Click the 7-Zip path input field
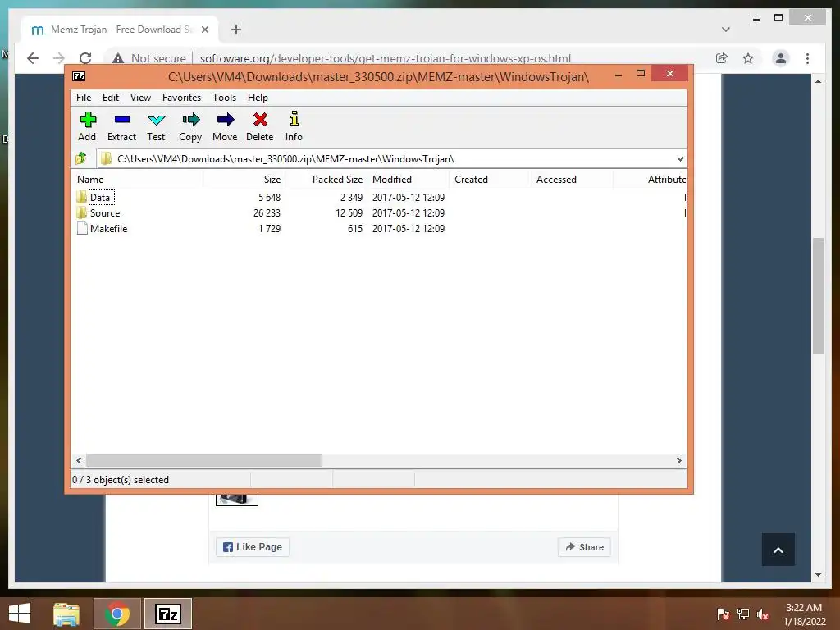 point(391,158)
